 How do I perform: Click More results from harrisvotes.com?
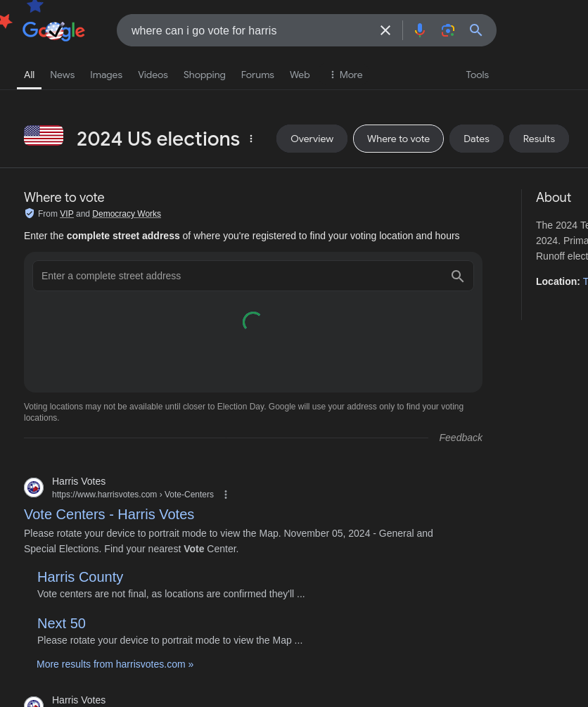tap(115, 664)
